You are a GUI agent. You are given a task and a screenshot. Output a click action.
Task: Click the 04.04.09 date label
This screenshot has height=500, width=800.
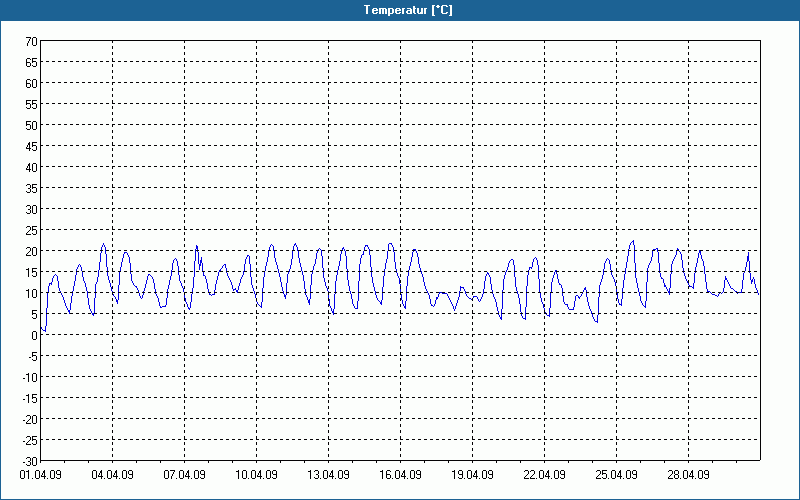(x=113, y=475)
